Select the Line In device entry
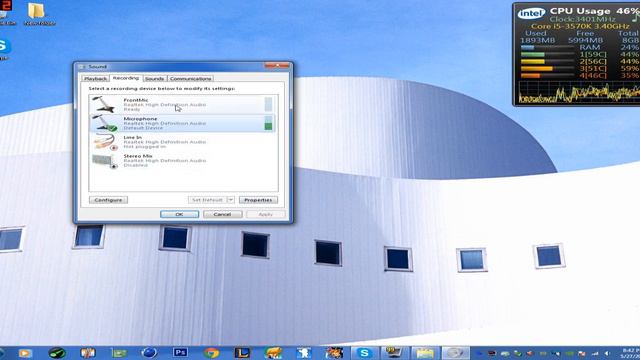Image resolution: width=640 pixels, height=360 pixels. click(182, 142)
